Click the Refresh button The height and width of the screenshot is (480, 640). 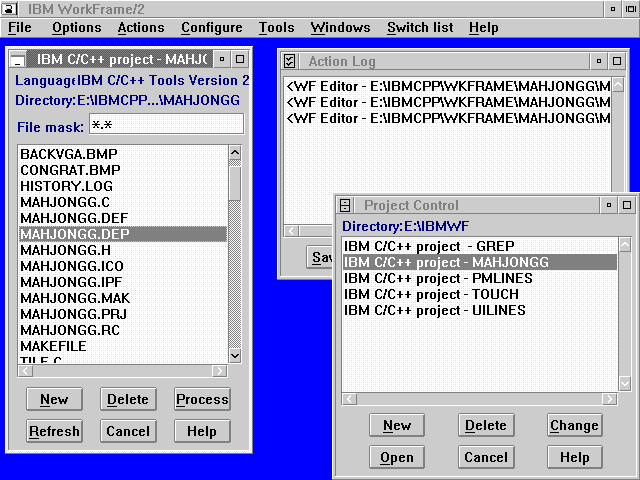click(54, 431)
